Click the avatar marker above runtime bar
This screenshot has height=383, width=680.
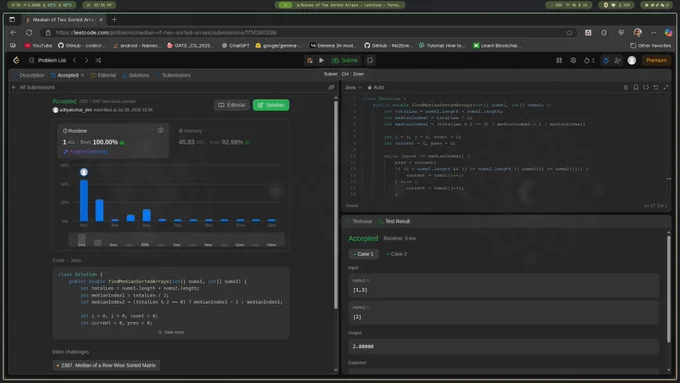pyautogui.click(x=84, y=172)
